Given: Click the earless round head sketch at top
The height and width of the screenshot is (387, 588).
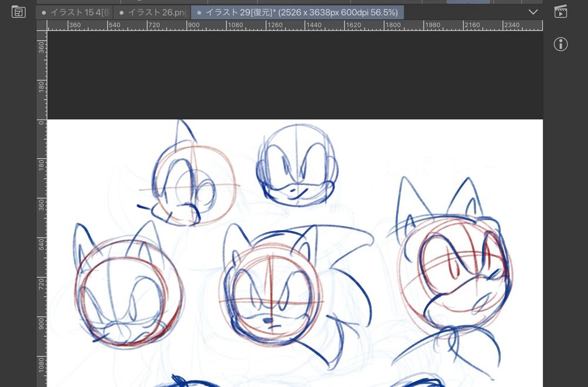Looking at the screenshot, I should click(297, 165).
